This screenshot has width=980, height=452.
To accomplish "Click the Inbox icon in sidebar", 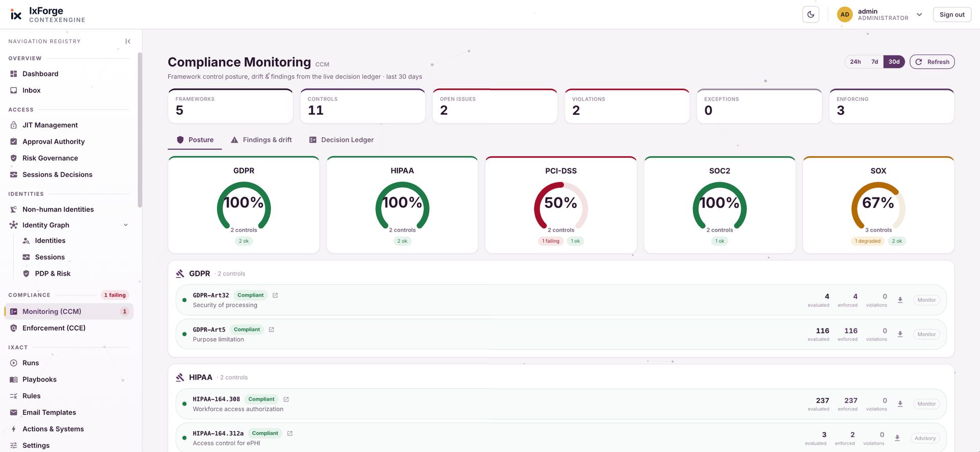I will pyautogui.click(x=14, y=90).
